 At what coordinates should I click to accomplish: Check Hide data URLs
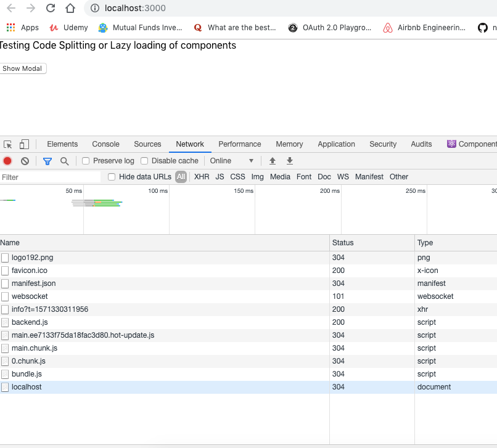click(111, 177)
